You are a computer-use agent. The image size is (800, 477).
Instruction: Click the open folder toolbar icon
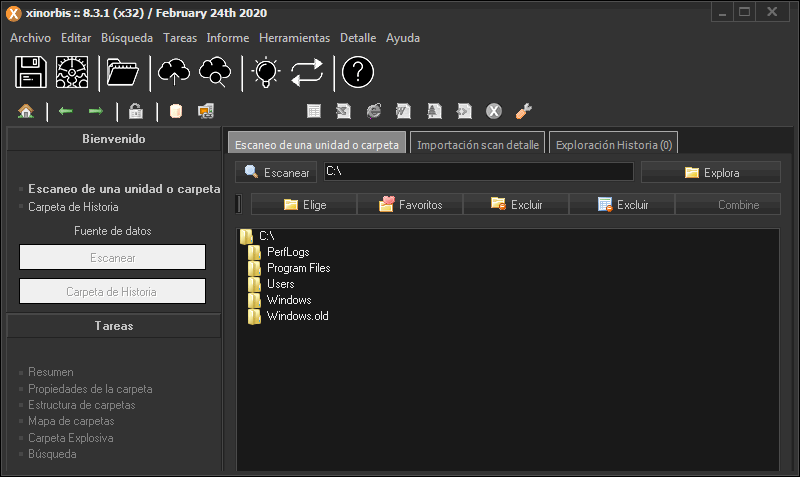tap(123, 72)
